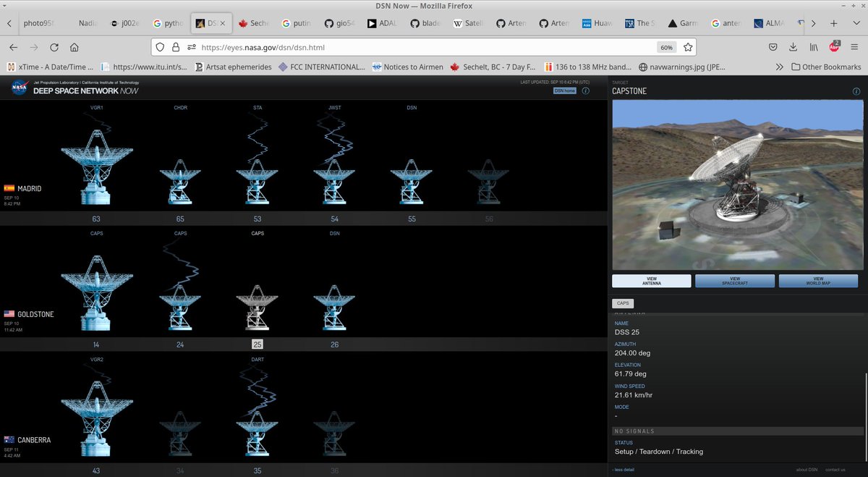
Task: Switch to the photo95 browser tab
Action: click(x=38, y=23)
